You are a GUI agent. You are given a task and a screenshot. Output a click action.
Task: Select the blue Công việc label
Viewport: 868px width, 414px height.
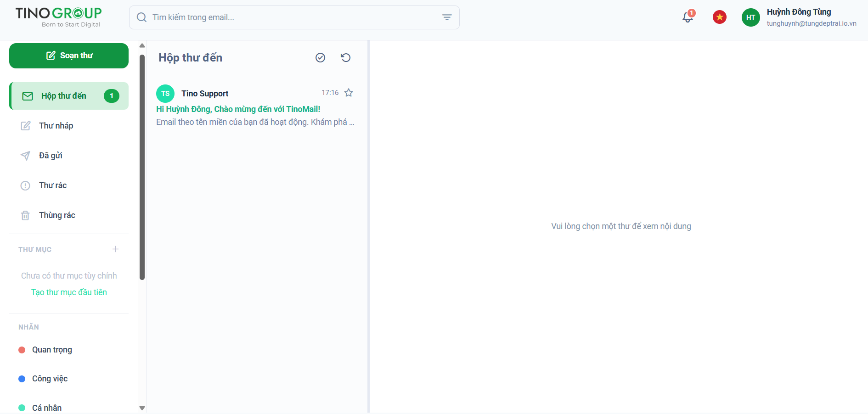point(50,379)
